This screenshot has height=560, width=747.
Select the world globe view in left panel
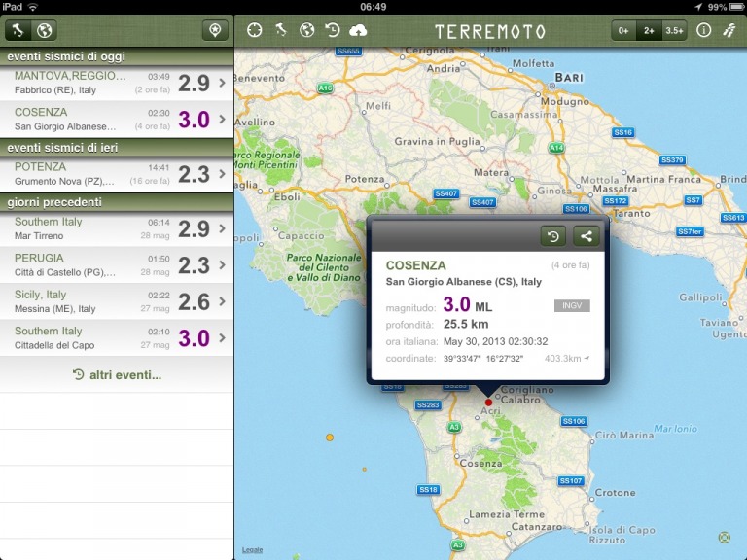pyautogui.click(x=45, y=30)
